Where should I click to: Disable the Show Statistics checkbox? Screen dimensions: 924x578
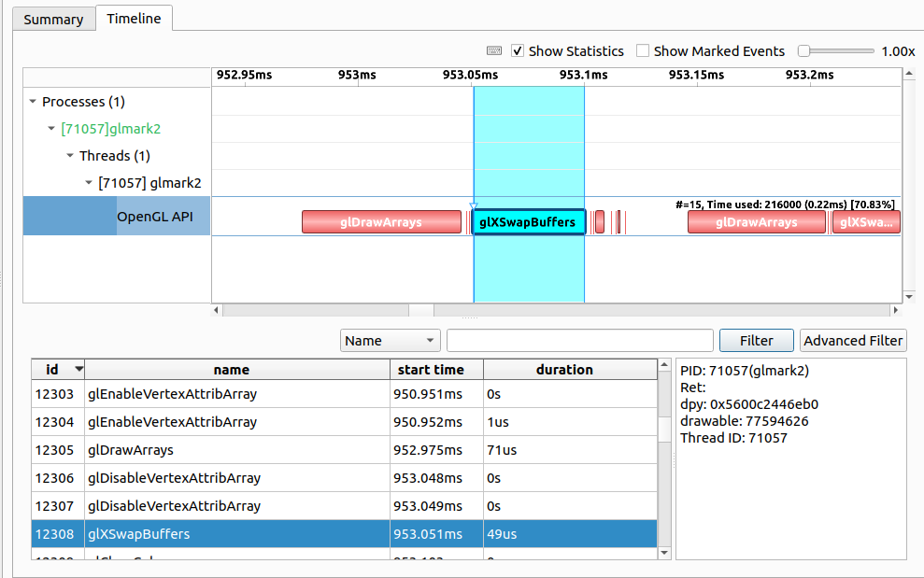(x=518, y=51)
